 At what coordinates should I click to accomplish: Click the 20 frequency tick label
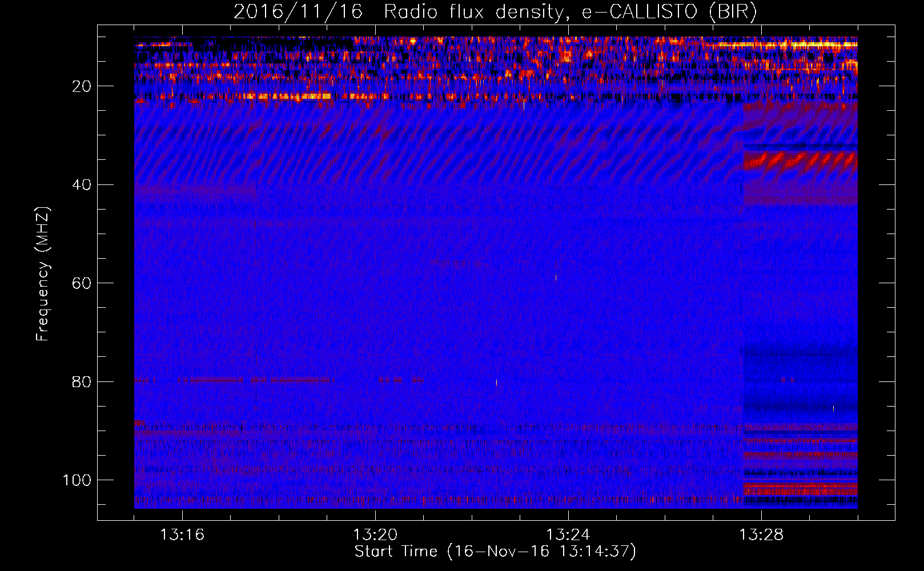82,86
